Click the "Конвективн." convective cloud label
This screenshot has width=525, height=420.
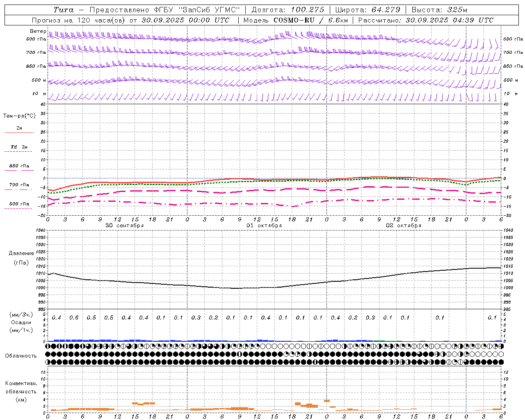pyautogui.click(x=21, y=383)
